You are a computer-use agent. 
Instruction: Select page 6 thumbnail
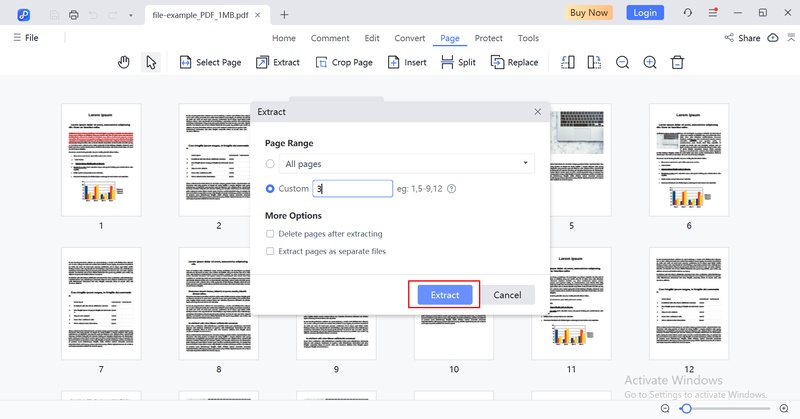[x=689, y=160]
